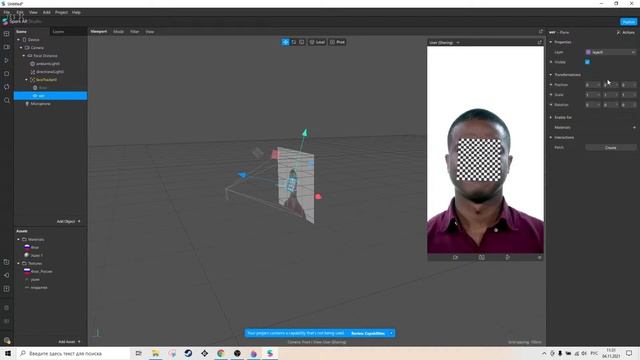This screenshot has height=360, width=640.
Task: Open Chrome from the Windows taskbar
Action: [220, 353]
